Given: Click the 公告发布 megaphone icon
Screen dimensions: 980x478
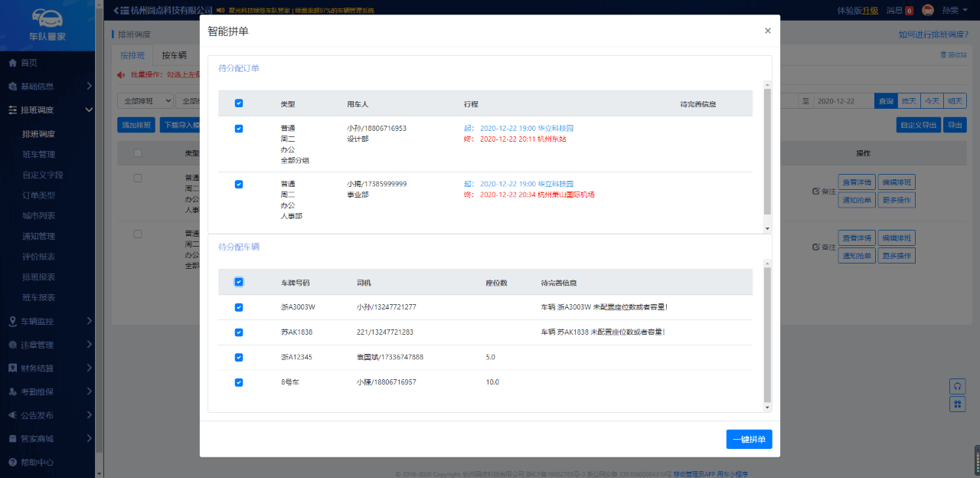Looking at the screenshot, I should pos(13,415).
